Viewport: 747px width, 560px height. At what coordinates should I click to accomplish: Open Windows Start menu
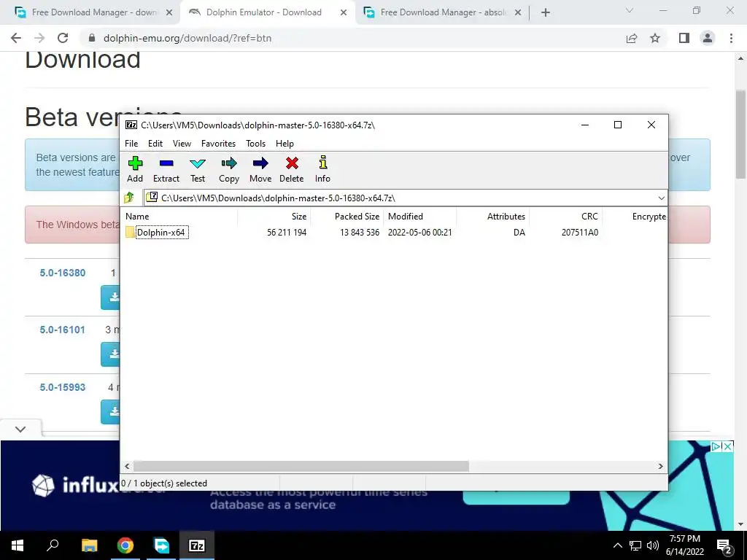coord(18,545)
